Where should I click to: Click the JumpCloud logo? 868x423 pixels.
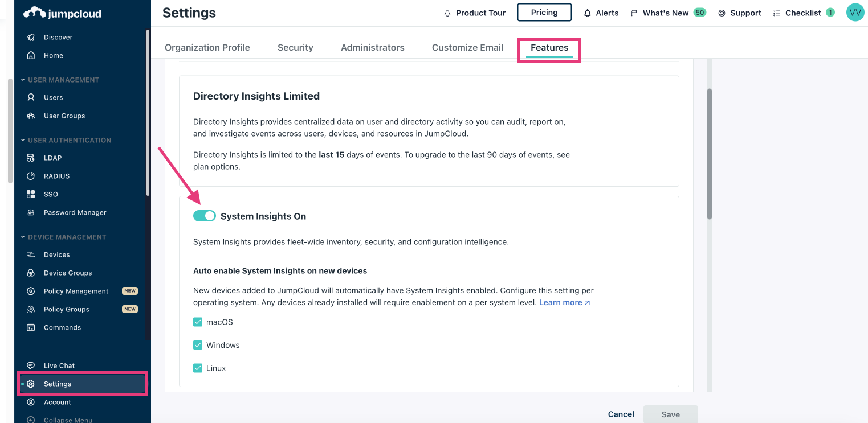[x=62, y=13]
